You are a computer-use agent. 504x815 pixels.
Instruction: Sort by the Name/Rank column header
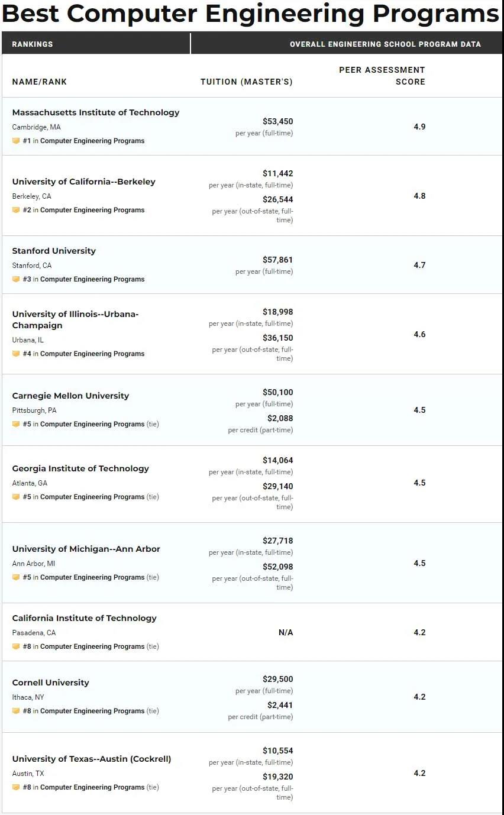[x=40, y=82]
